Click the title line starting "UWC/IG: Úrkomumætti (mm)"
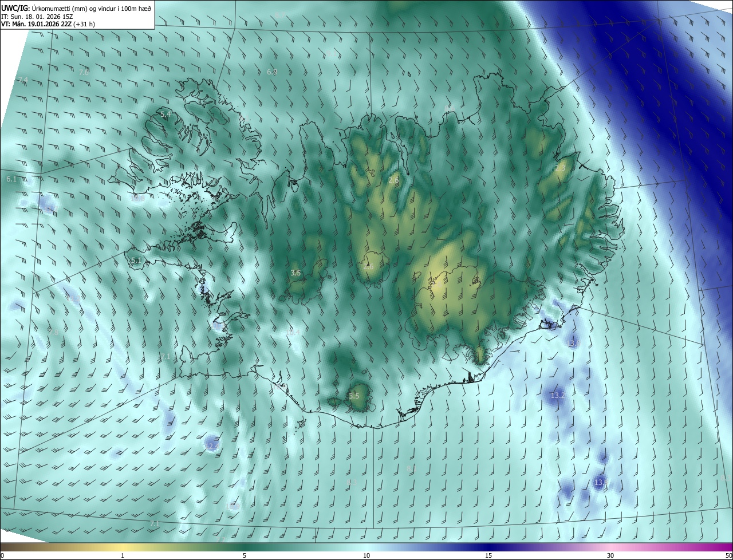Image resolution: width=733 pixels, height=560 pixels. [x=76, y=7]
